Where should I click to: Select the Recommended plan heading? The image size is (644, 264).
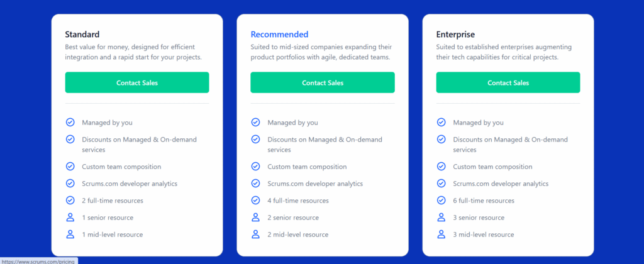click(x=279, y=34)
